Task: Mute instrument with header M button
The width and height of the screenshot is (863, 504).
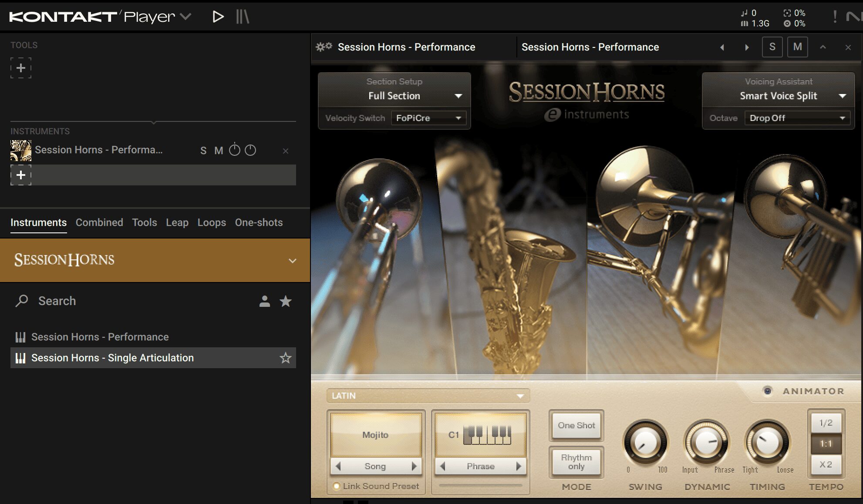Action: [x=798, y=47]
